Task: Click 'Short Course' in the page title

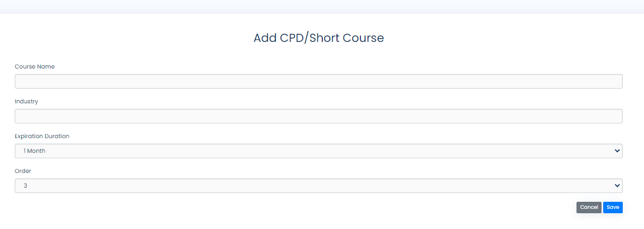Action: click(x=346, y=38)
